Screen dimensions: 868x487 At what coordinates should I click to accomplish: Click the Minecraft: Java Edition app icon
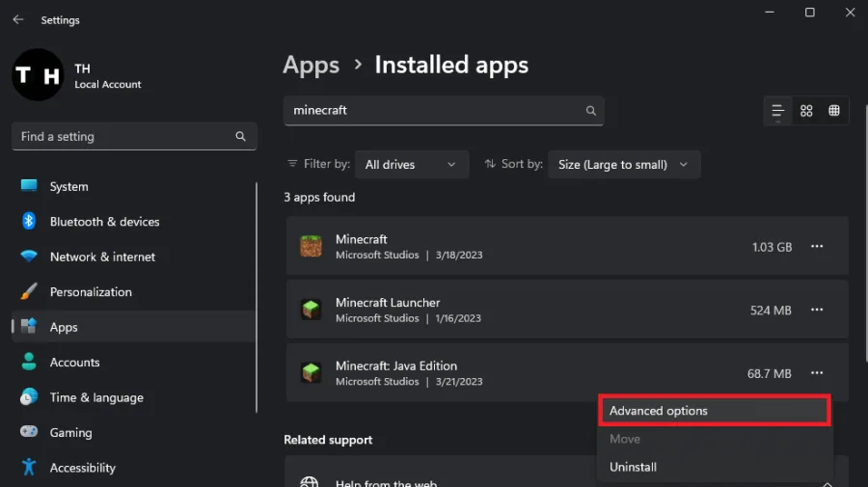coord(312,372)
